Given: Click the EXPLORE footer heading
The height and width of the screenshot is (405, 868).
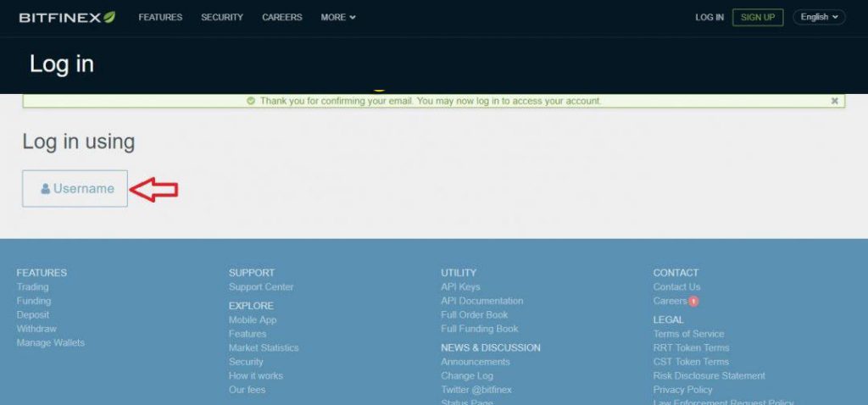Looking at the screenshot, I should click(251, 305).
